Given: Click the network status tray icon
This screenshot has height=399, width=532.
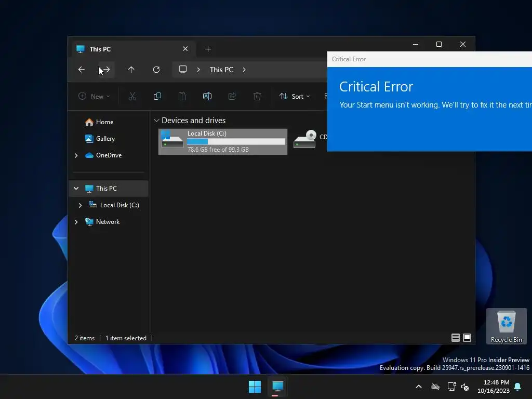Looking at the screenshot, I should [451, 387].
